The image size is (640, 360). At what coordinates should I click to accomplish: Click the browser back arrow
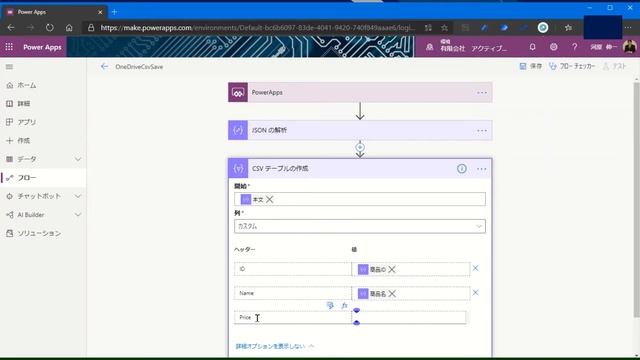(11, 28)
